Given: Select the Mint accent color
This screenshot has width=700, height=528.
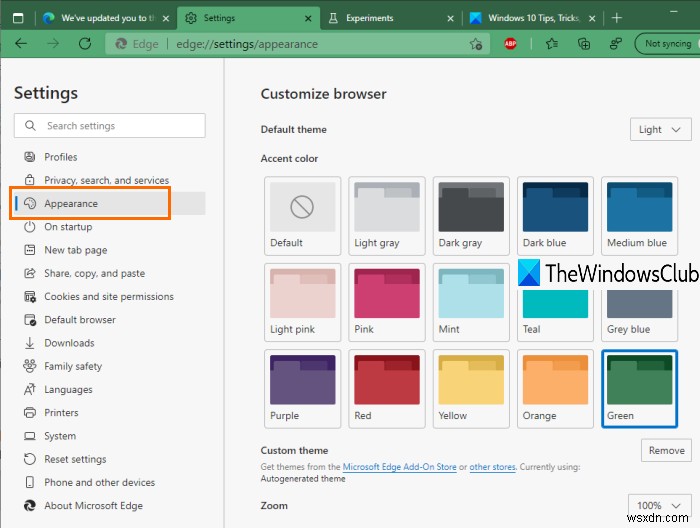Looking at the screenshot, I should pos(471,302).
